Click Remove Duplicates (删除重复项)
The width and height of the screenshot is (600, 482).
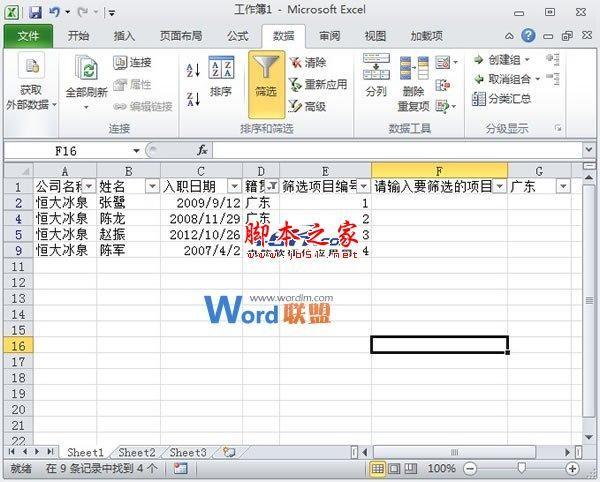pos(414,84)
